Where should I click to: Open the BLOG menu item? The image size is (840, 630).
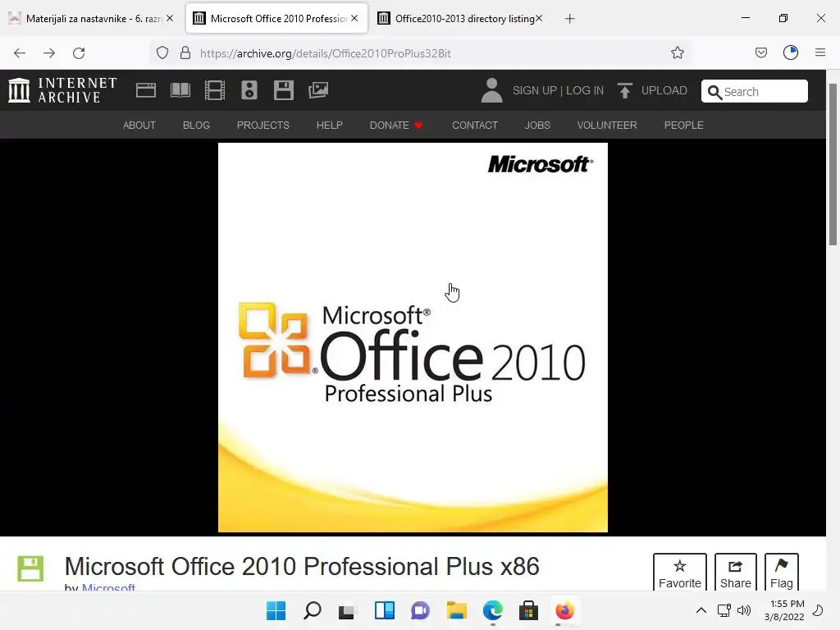pyautogui.click(x=196, y=126)
